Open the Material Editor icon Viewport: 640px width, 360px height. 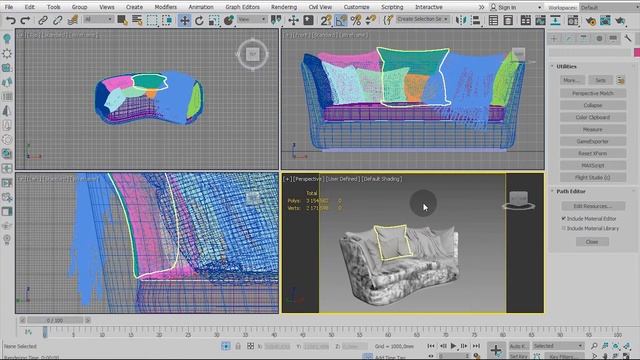pyautogui.click(x=573, y=20)
